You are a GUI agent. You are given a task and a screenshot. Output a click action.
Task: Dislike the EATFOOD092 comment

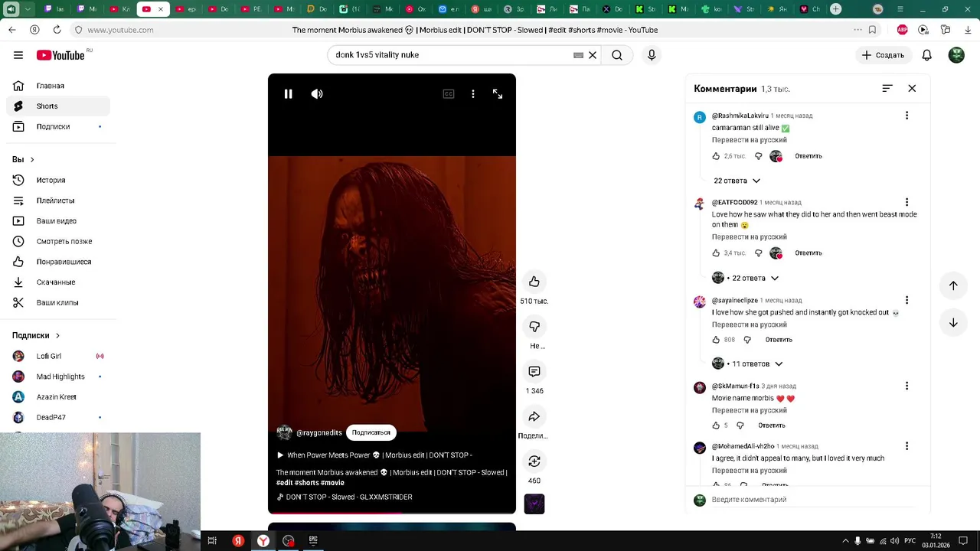(x=759, y=253)
